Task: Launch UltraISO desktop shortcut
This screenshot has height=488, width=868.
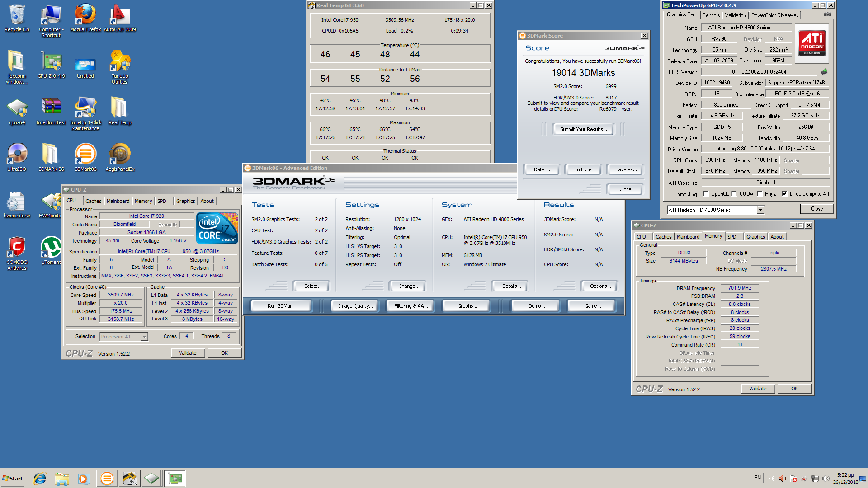Action: (x=17, y=158)
